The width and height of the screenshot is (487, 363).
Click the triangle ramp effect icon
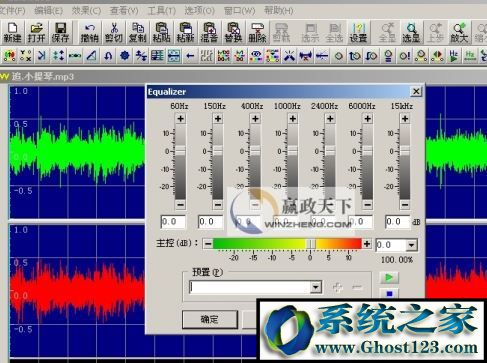tap(91, 56)
